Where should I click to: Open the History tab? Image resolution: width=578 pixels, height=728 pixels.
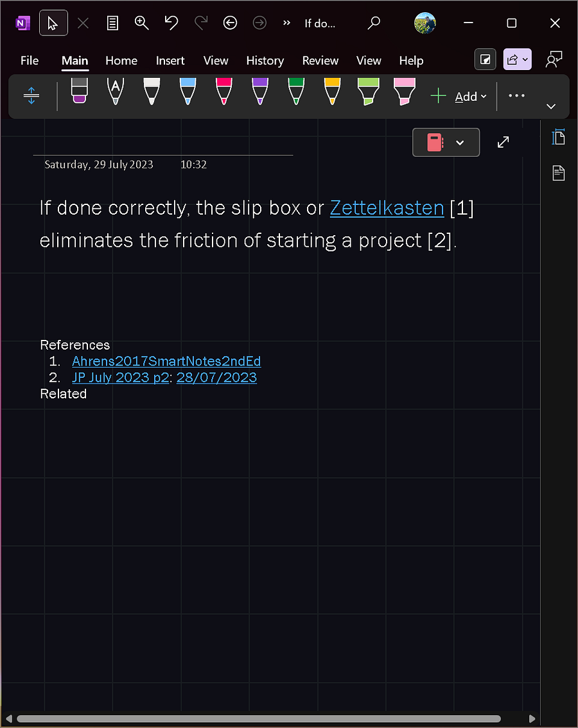point(265,61)
